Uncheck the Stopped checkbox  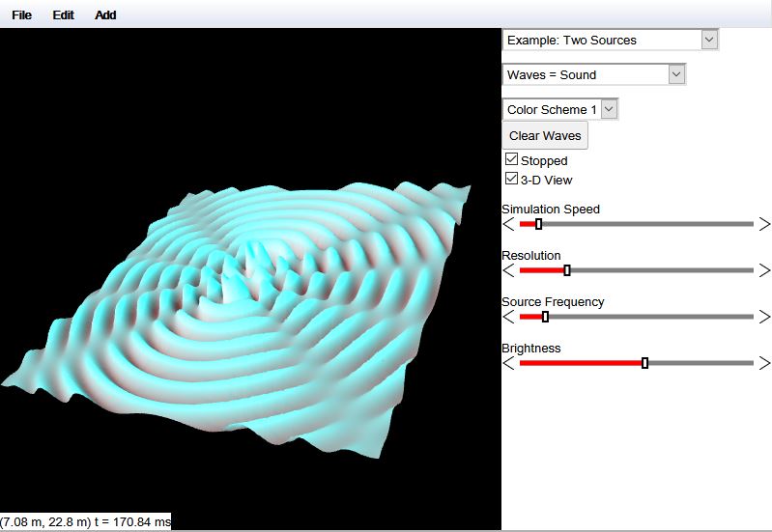(x=512, y=159)
